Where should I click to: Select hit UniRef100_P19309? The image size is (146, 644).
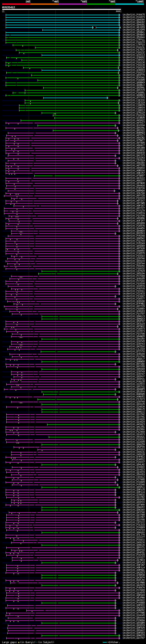(134, 198)
